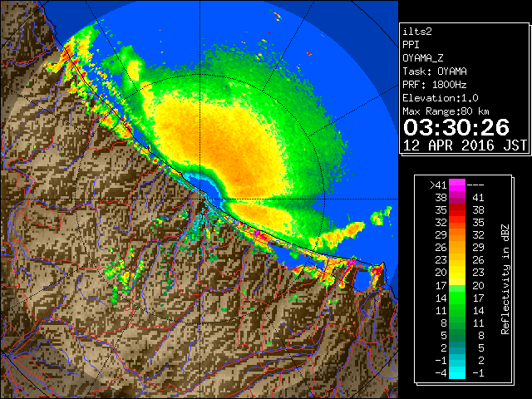Screen dimensions: 532x399
Task: Click the "12 APR 2016 JST" date
Action: 465,145
